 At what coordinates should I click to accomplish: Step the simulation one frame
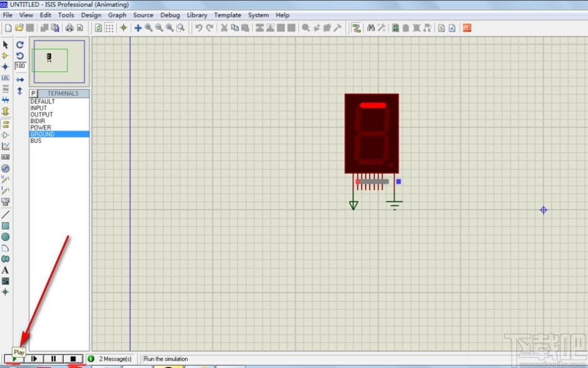coord(34,359)
